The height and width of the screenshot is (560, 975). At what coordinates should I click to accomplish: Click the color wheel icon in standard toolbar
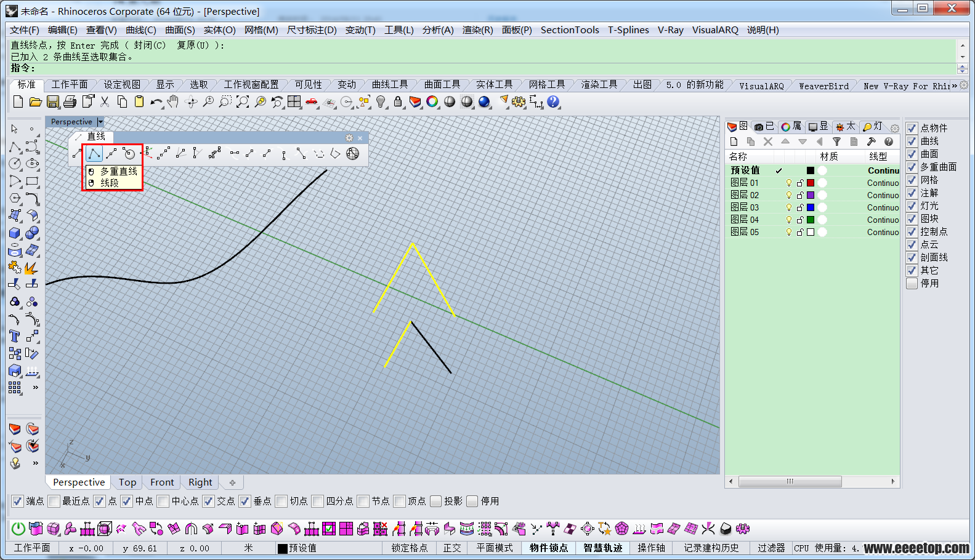(432, 102)
